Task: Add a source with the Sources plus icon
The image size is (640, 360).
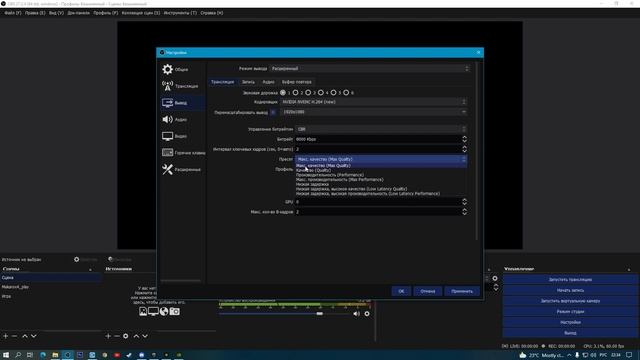Action: 108,336
